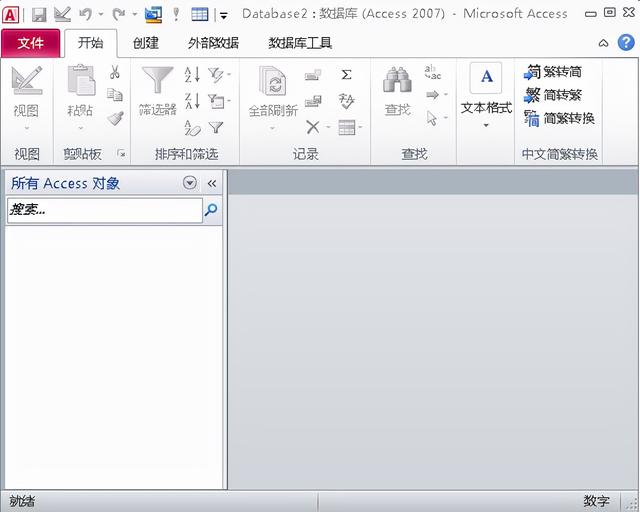Click the remove sort eraser icon
Image resolution: width=640 pixels, height=512 pixels.
coord(193,127)
